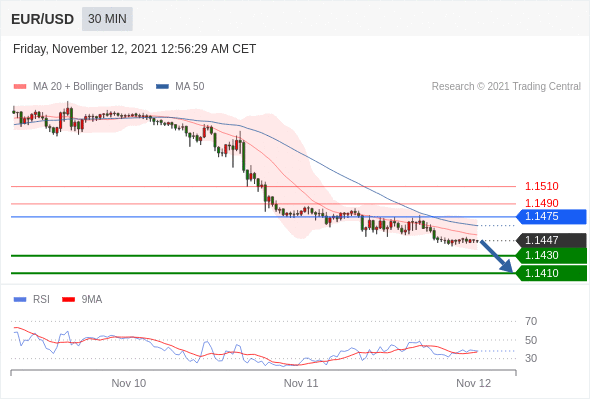This screenshot has width=590, height=400.
Task: Click the red 9MA legend swatch
Action: click(x=68, y=300)
